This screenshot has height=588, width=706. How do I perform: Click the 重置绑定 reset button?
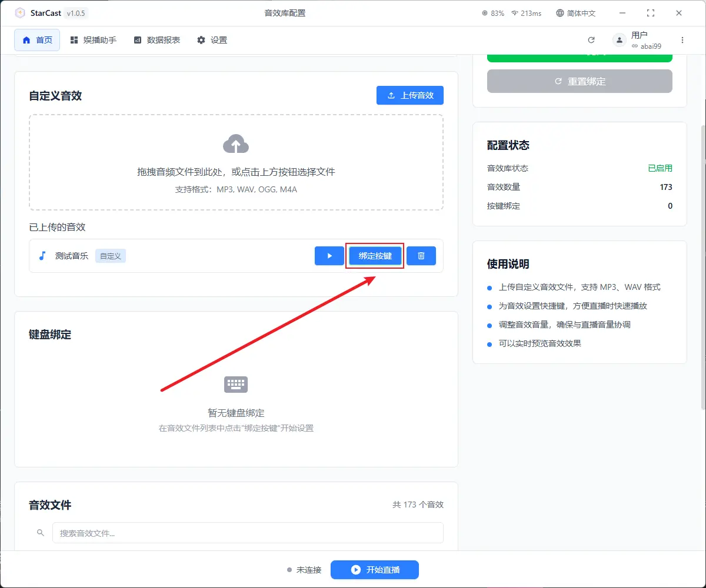580,81
